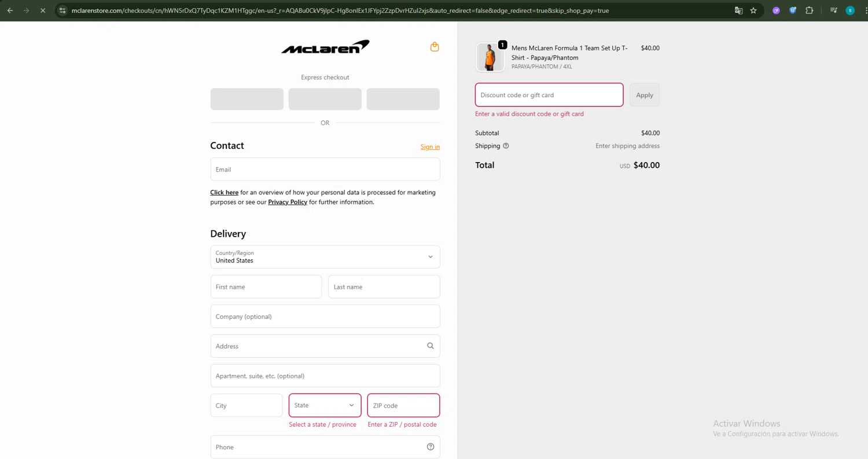The width and height of the screenshot is (868, 459).
Task: Click the first express checkout button
Action: pyautogui.click(x=247, y=99)
